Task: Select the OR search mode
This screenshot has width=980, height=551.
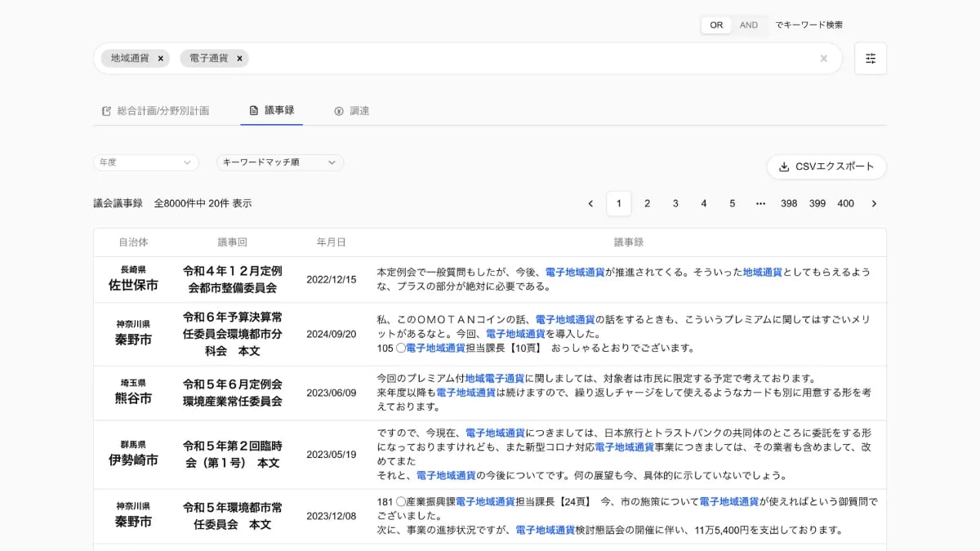Action: pyautogui.click(x=715, y=24)
